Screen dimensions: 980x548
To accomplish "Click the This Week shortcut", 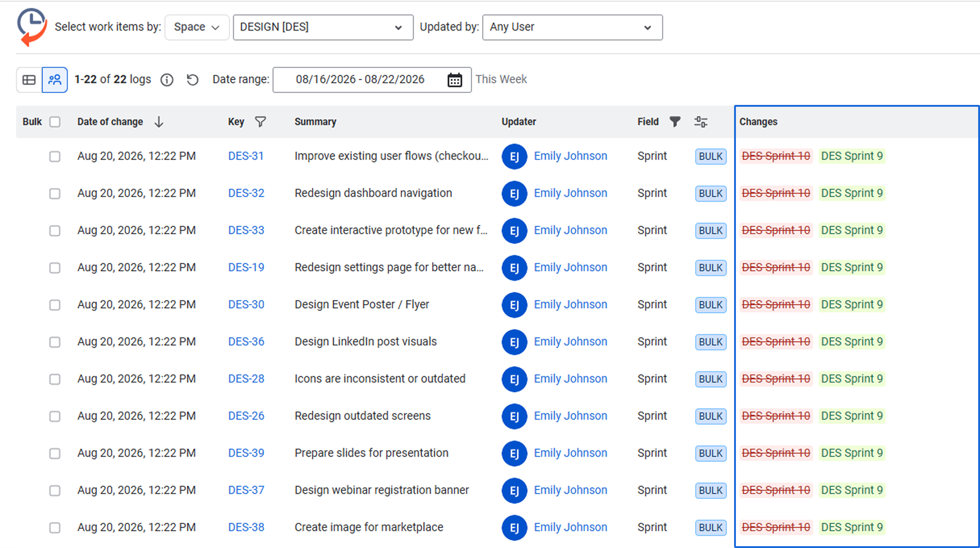I will pos(501,79).
